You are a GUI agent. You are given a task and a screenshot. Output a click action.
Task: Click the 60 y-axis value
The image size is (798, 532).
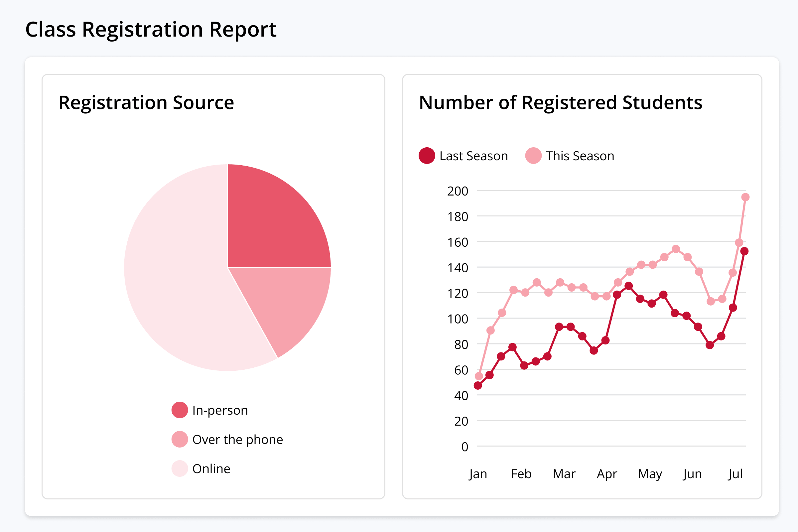(x=461, y=370)
